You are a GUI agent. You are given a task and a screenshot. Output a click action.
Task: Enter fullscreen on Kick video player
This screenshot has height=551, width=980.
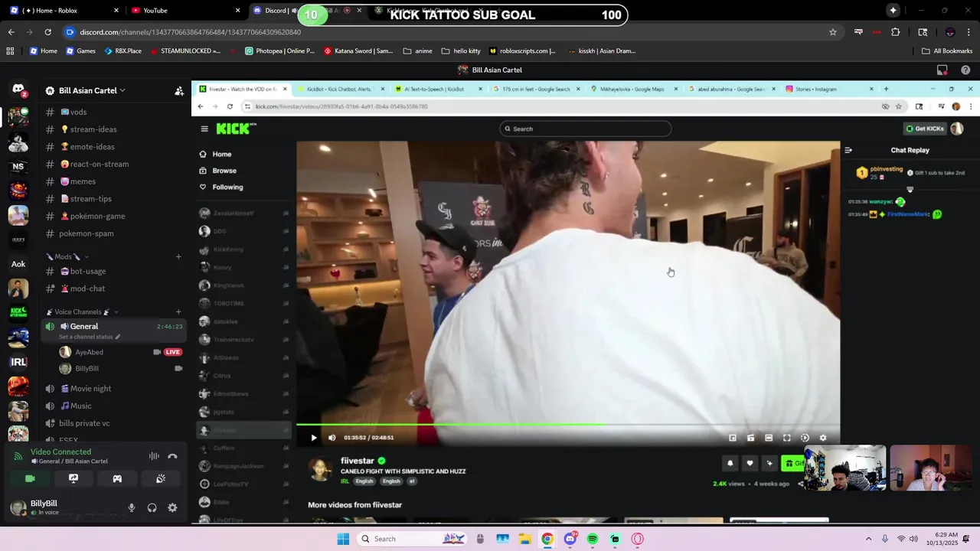786,438
